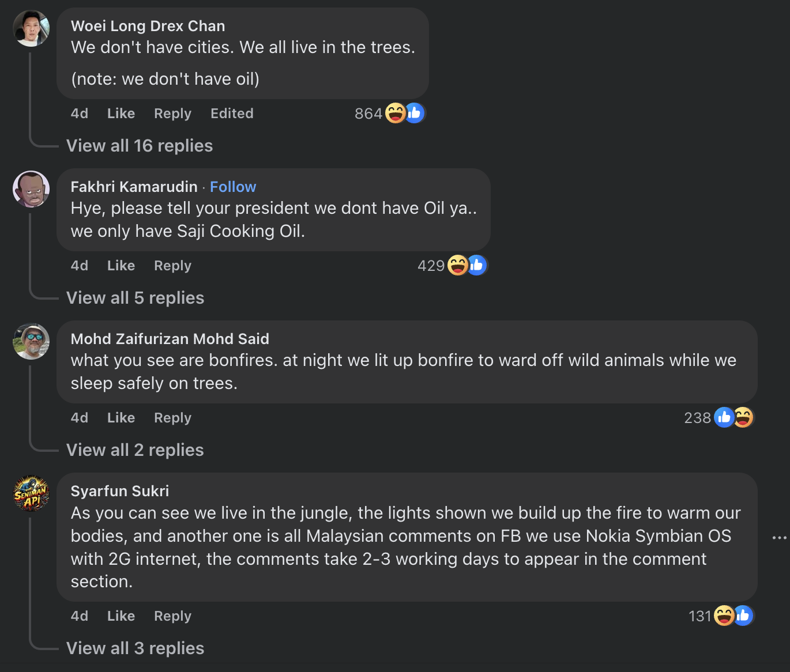Open Woei Long Drex Chan's profile picture
This screenshot has width=790, height=672.
pyautogui.click(x=31, y=28)
